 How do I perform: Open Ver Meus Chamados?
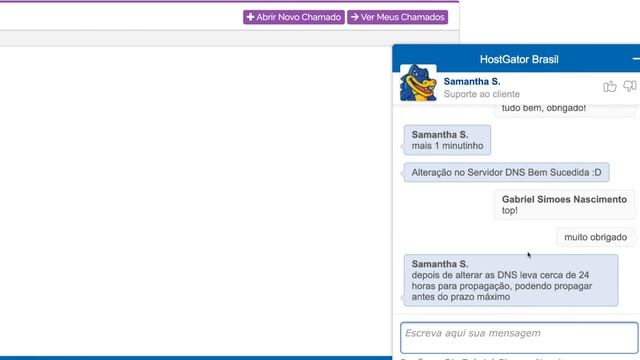click(398, 17)
